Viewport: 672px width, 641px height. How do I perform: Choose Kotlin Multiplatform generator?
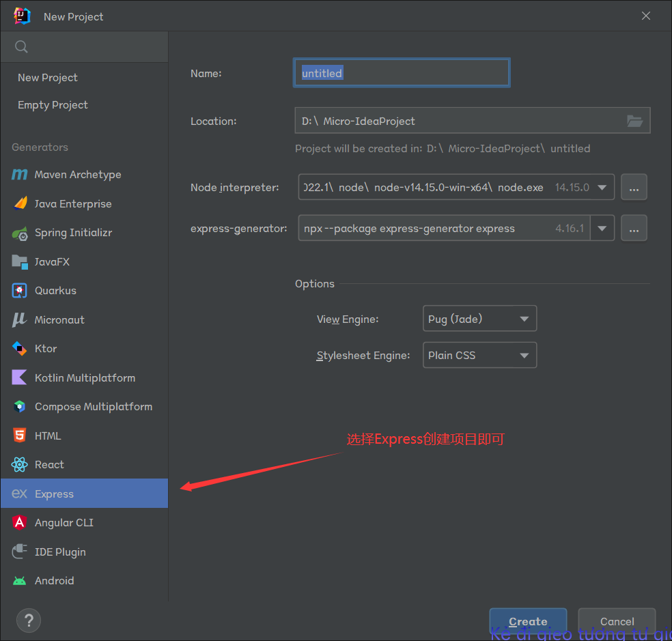(84, 378)
